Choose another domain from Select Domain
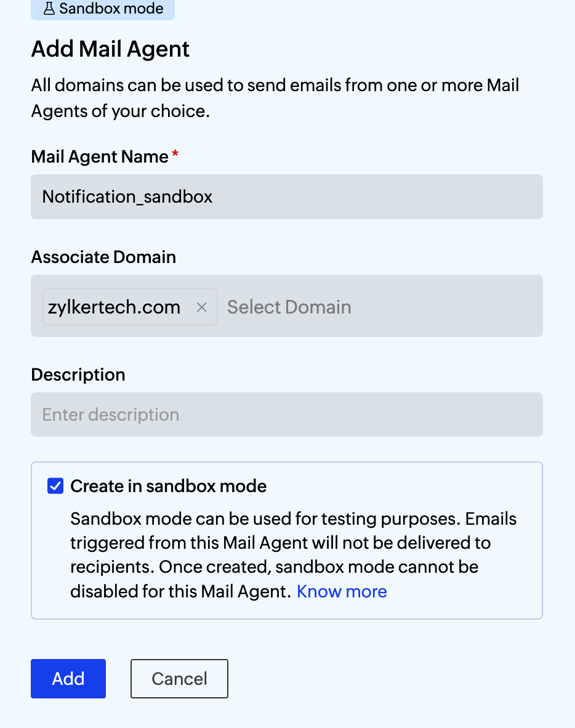Screen dimensions: 575x728 (x=289, y=307)
